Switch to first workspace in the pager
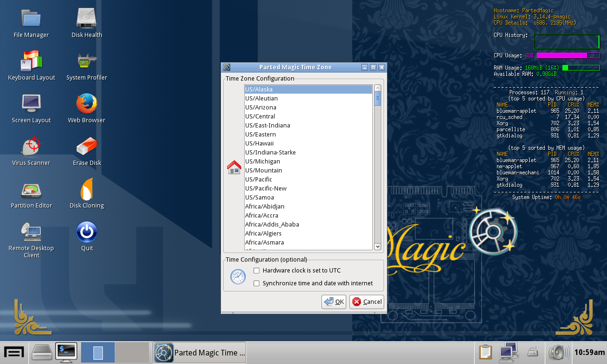607x364 pixels. pos(98,353)
